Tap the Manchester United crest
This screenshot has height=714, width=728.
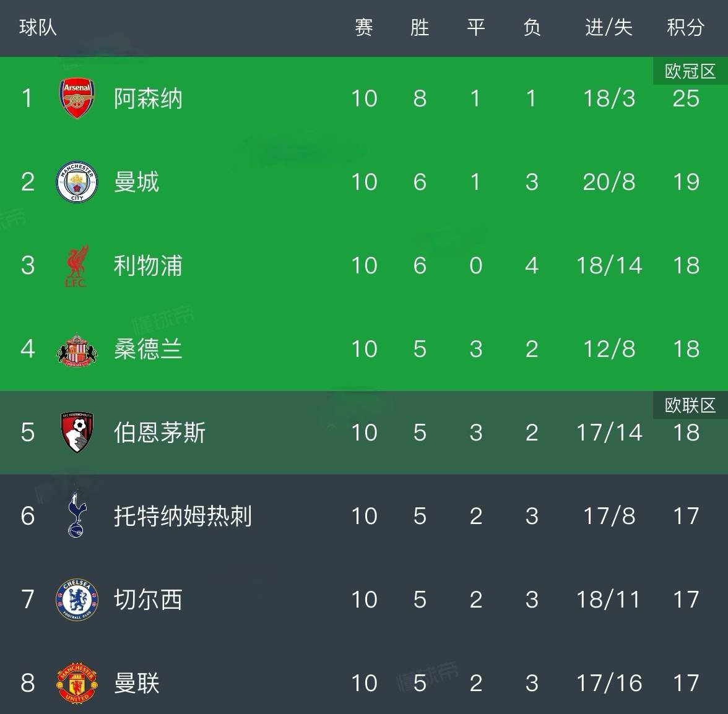(77, 683)
